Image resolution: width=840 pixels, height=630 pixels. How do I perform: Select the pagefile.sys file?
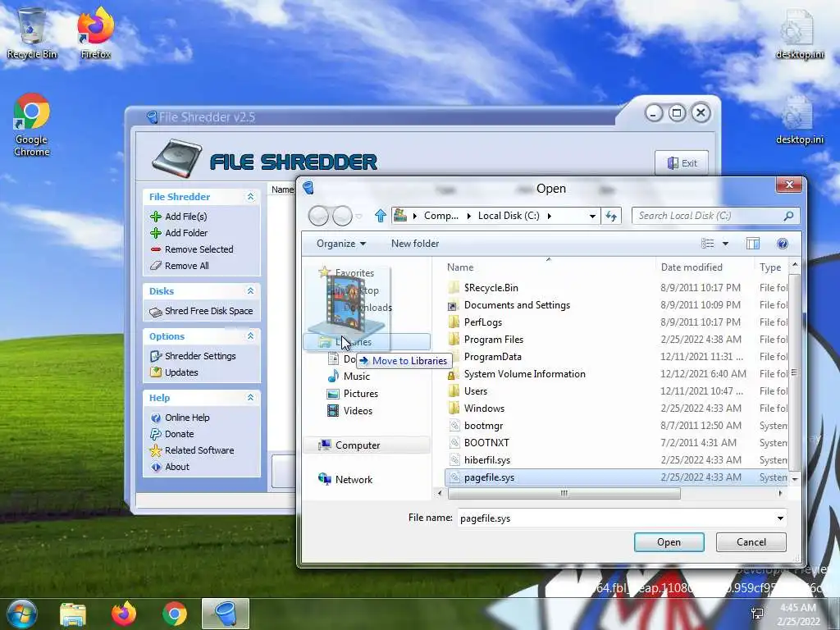pos(616,477)
